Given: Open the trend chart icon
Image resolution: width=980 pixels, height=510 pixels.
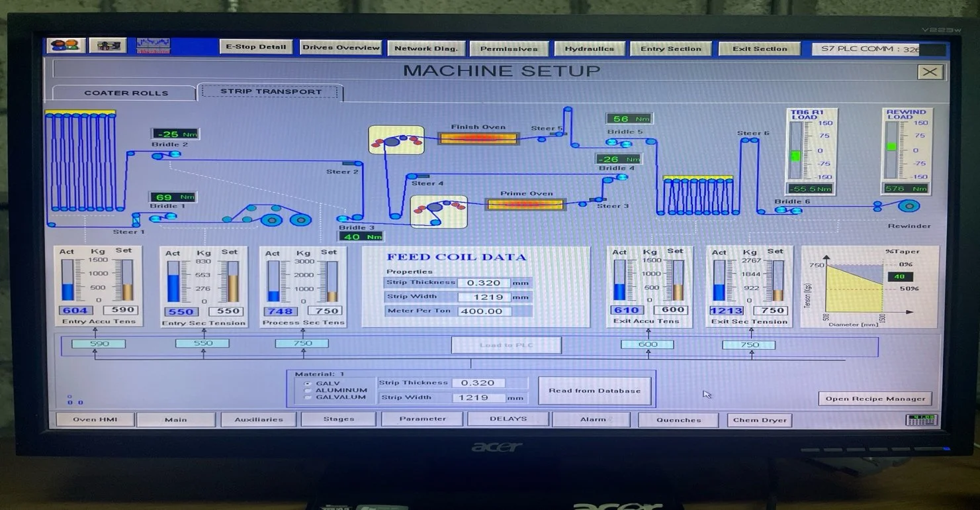Looking at the screenshot, I should click(x=154, y=46).
